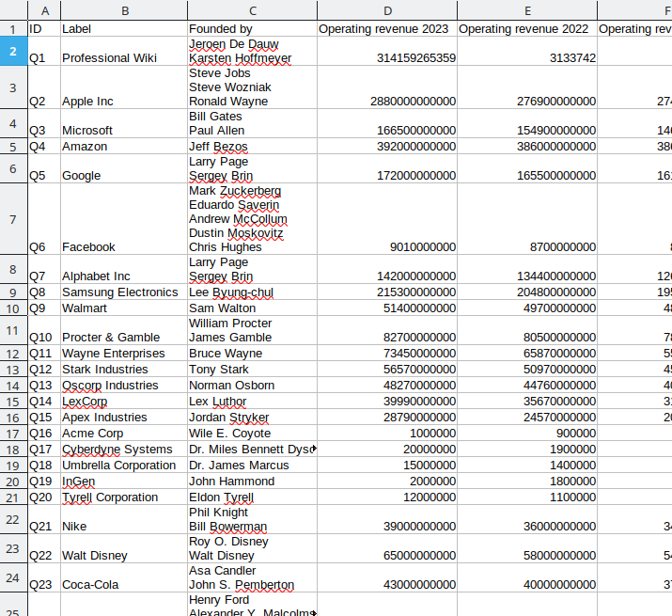Select the 'Walt Disney' label cell
The height and width of the screenshot is (616, 672).
point(124,548)
